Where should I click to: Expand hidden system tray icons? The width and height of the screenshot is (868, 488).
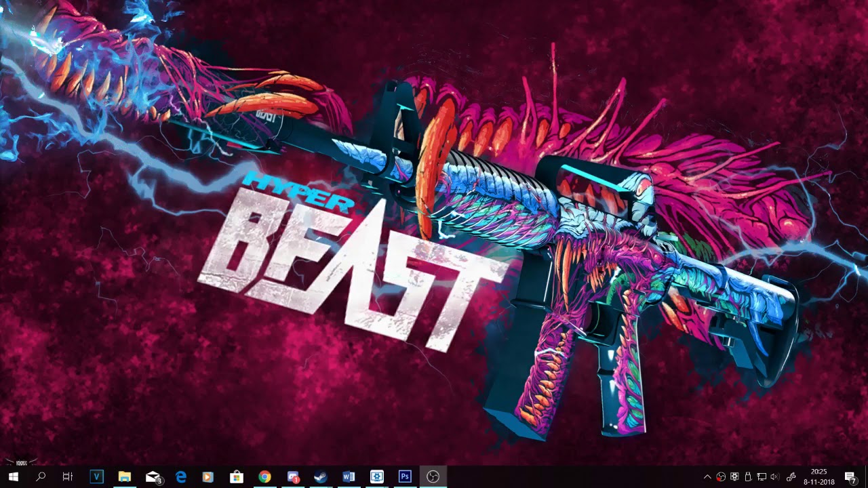tap(707, 475)
